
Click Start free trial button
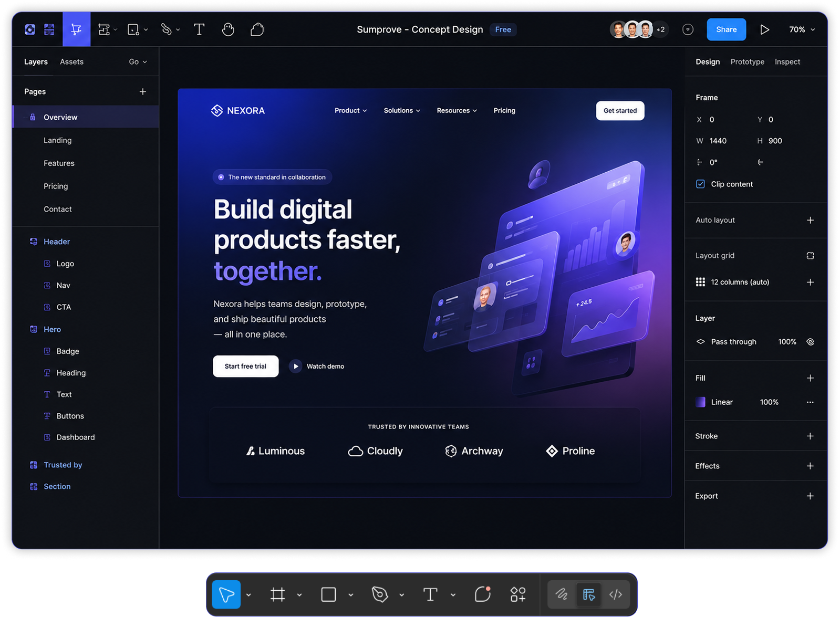[x=245, y=366]
